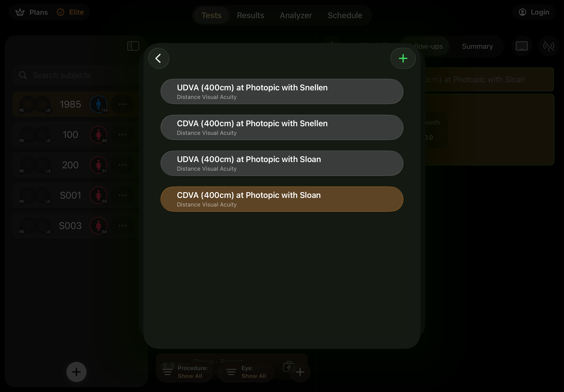The width and height of the screenshot is (564, 392).
Task: Open the Summary view
Action: (477, 46)
